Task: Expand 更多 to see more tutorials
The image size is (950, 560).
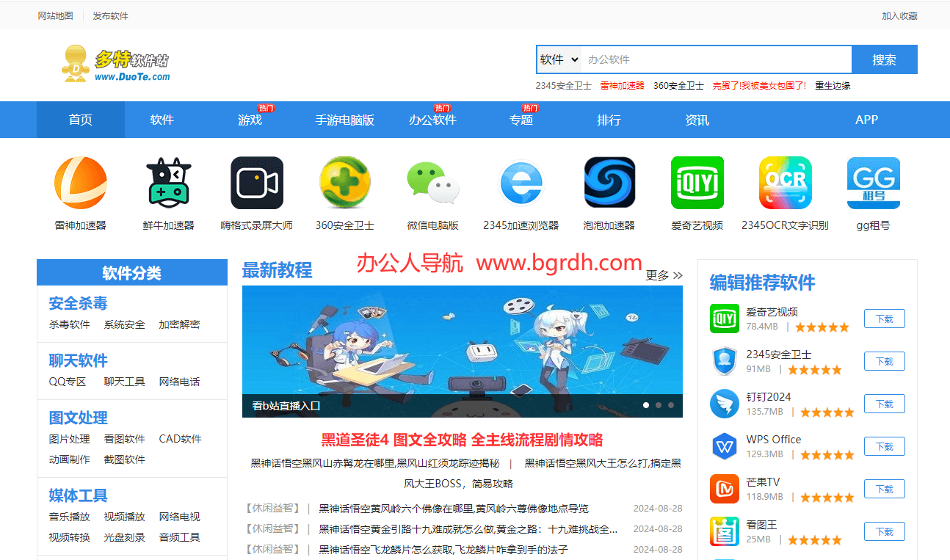Action: 662,274
